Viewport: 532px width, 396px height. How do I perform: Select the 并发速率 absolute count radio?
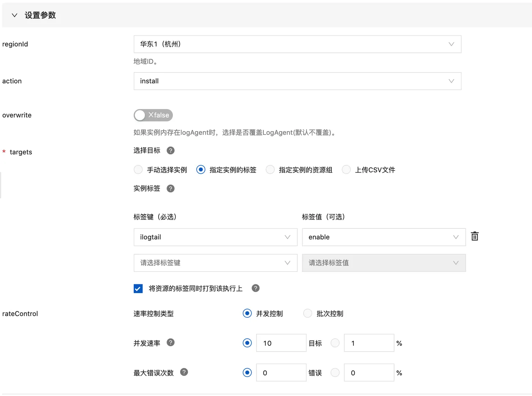click(x=247, y=343)
